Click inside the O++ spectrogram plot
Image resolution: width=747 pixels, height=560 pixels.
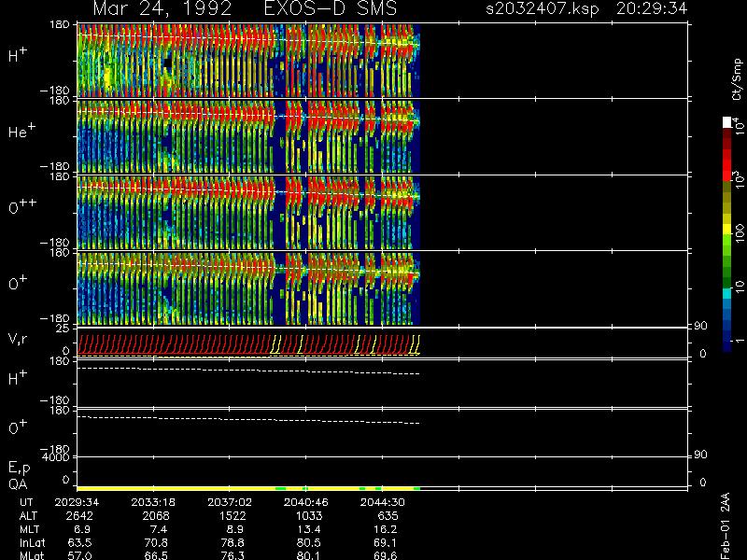248,213
